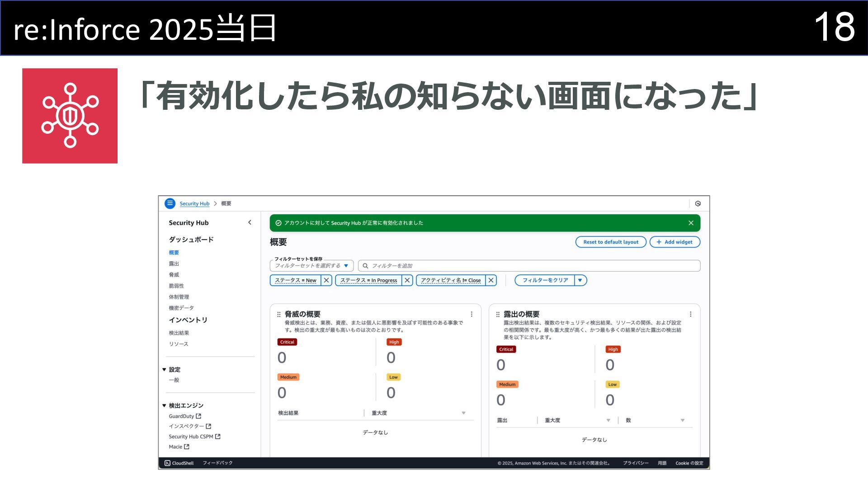Screen dimensions: 868x488
Task: Collapse the 設定 section triangle
Action: (x=164, y=370)
